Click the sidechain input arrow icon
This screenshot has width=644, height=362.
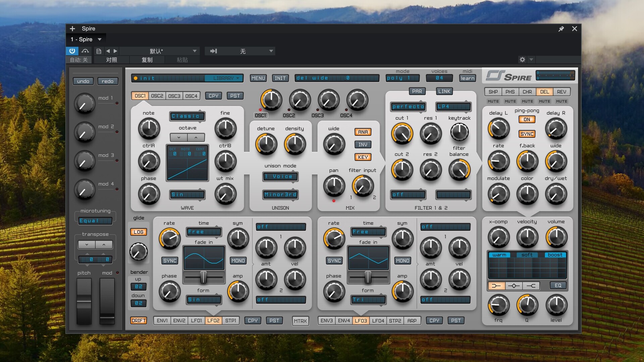click(213, 51)
